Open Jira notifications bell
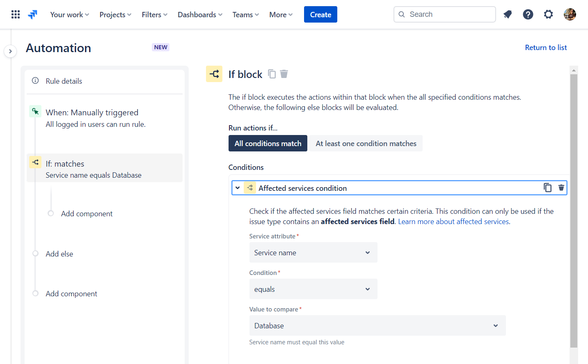This screenshot has height=364, width=588. (x=508, y=14)
